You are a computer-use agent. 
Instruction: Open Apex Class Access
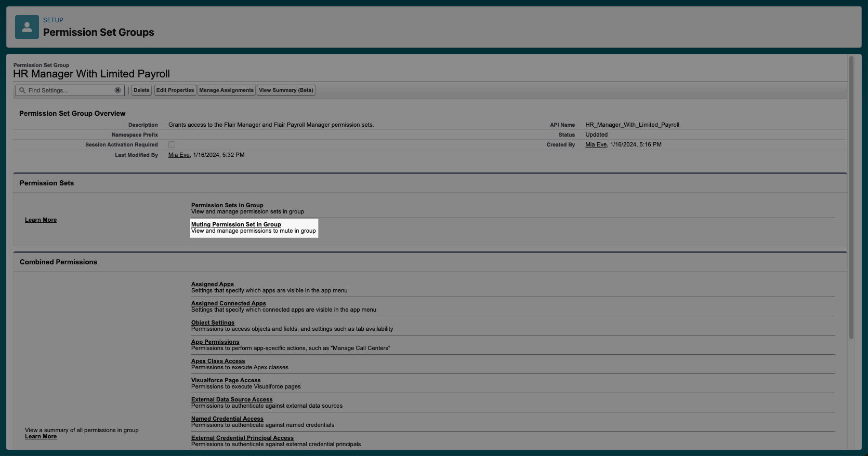coord(218,361)
